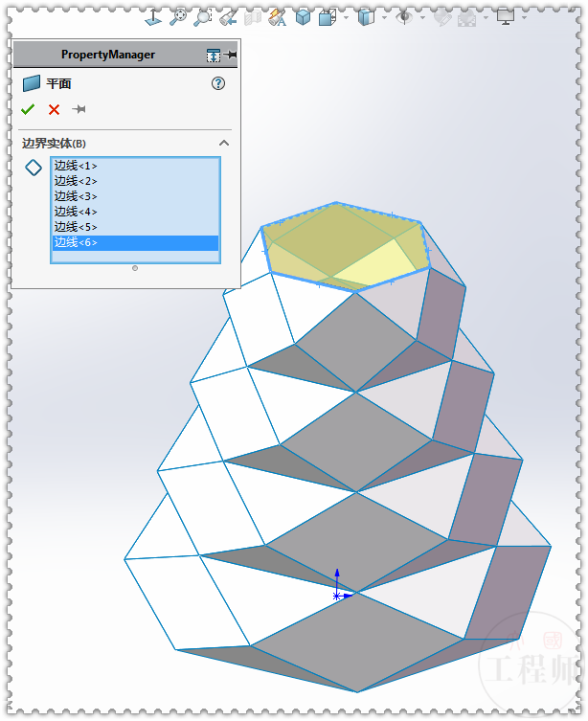Click empty slot in boundary selection box
Viewport: 588px width, 721px height.
point(135,256)
